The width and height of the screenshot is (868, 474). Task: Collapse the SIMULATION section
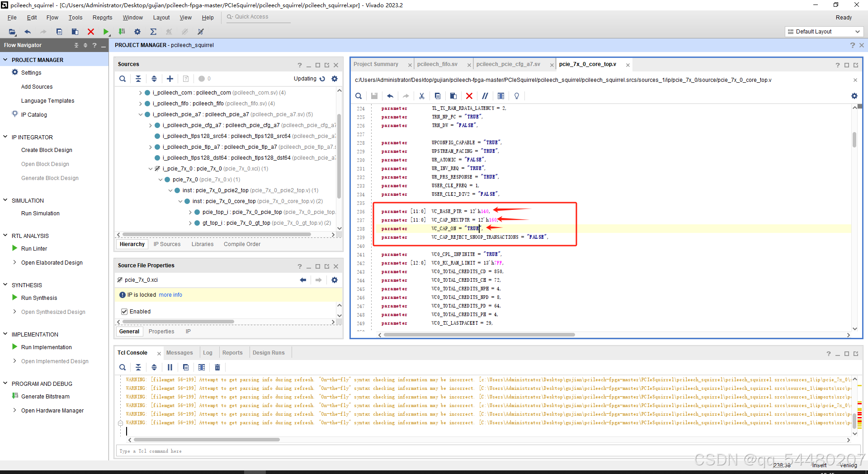click(5, 200)
